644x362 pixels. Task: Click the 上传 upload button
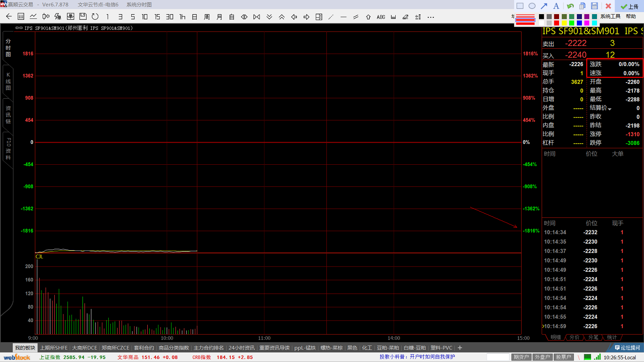(x=630, y=6)
